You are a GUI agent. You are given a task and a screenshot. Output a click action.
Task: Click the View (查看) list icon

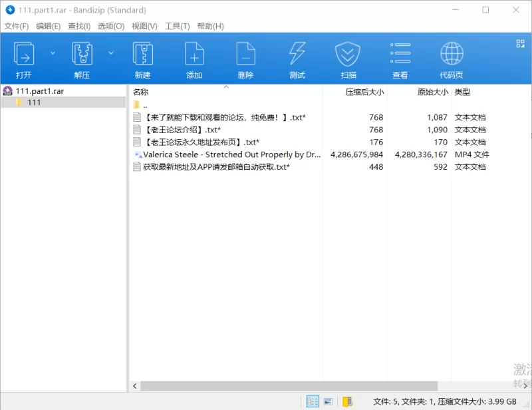[x=400, y=54]
